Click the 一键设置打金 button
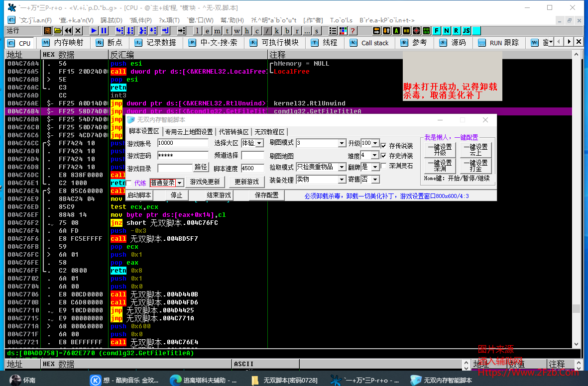This screenshot has height=386, width=588. pyautogui.click(x=475, y=167)
